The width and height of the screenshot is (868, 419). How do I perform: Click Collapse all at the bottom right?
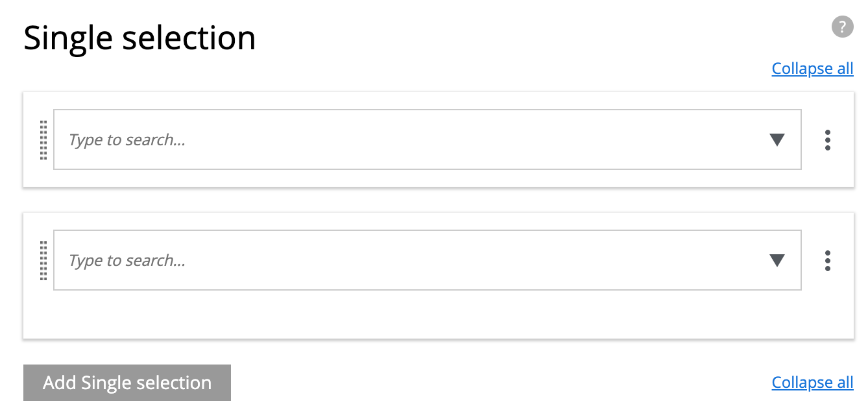(x=812, y=383)
